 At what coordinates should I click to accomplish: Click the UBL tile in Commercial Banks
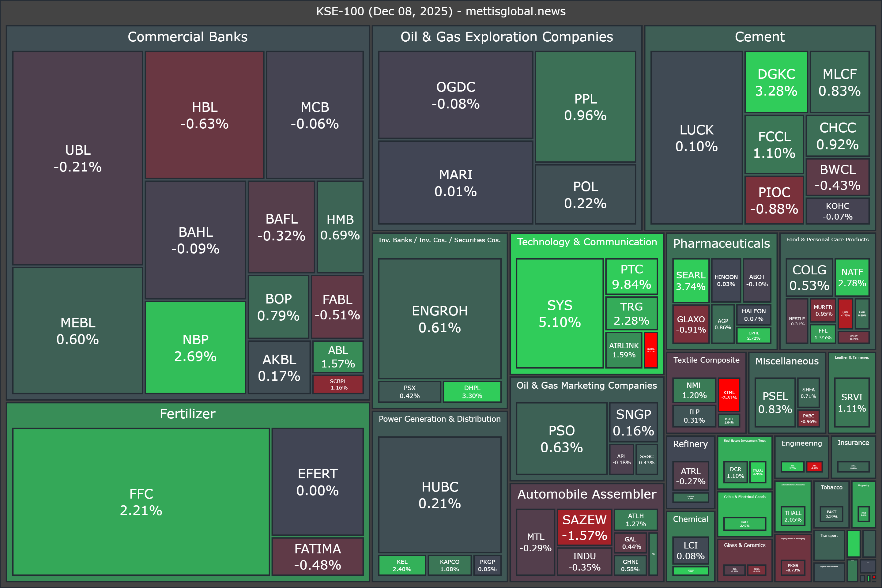point(77,158)
